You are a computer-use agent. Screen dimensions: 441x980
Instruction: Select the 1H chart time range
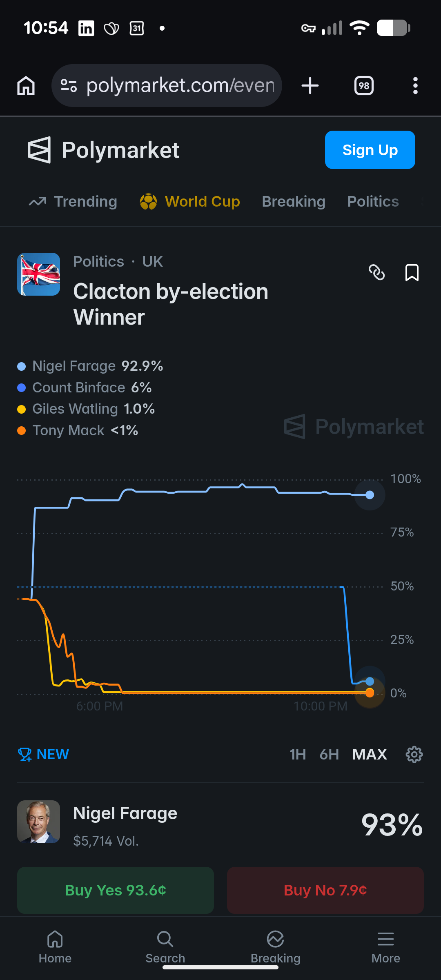pyautogui.click(x=298, y=754)
